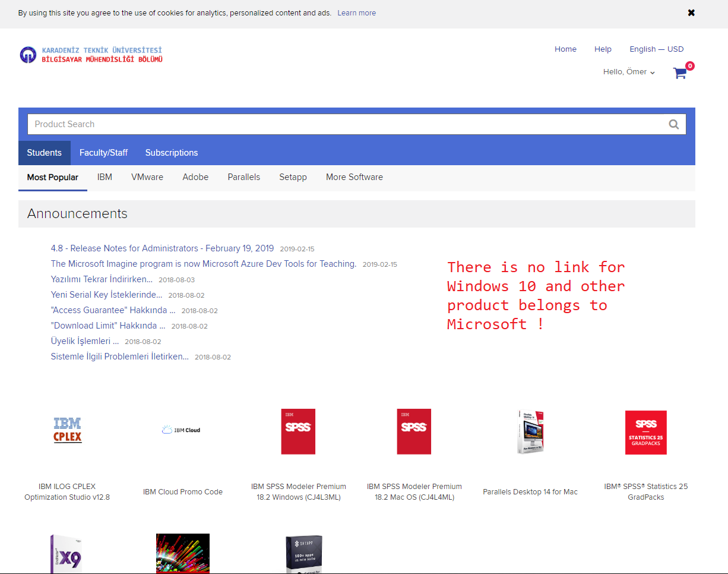Image resolution: width=728 pixels, height=574 pixels.
Task: Open the Microsoft Imagine program announcement
Action: coord(204,264)
